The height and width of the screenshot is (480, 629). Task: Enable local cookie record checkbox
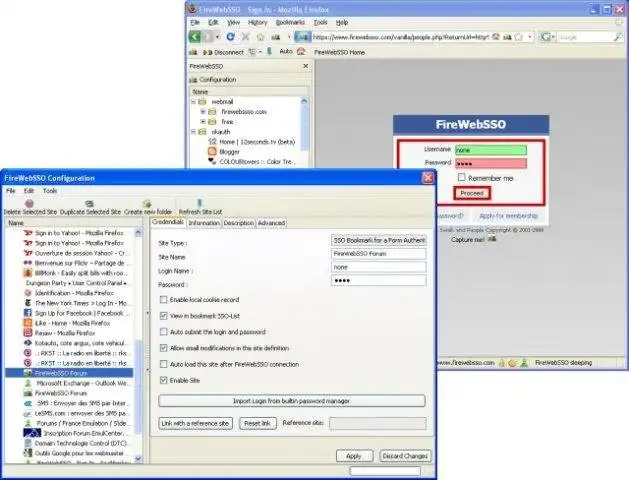pyautogui.click(x=163, y=300)
